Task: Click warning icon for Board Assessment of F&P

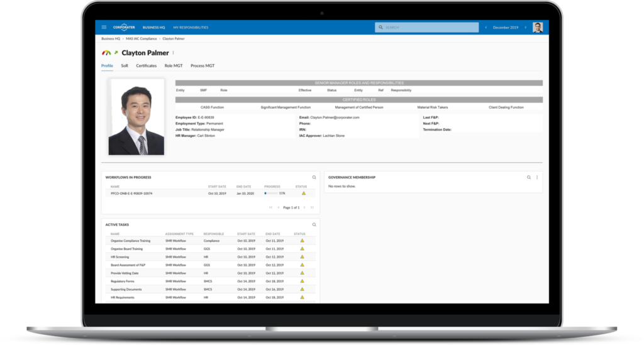Action: click(x=302, y=265)
